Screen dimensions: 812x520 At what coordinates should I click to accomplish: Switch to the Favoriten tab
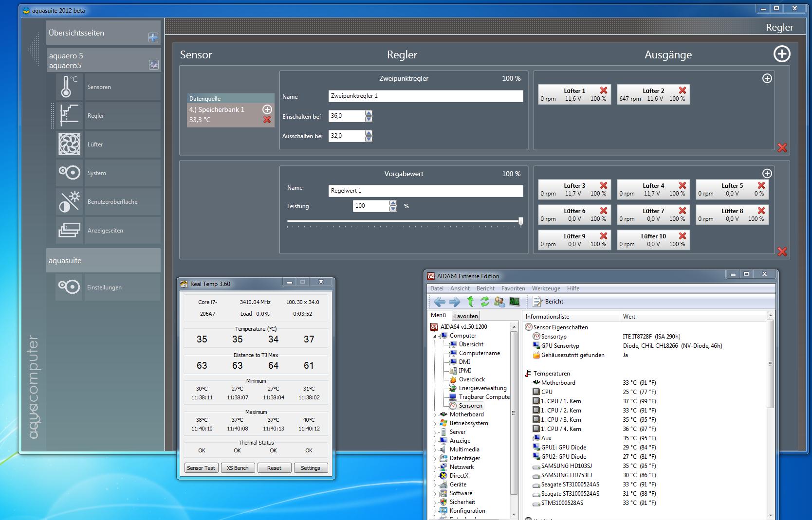(x=466, y=316)
